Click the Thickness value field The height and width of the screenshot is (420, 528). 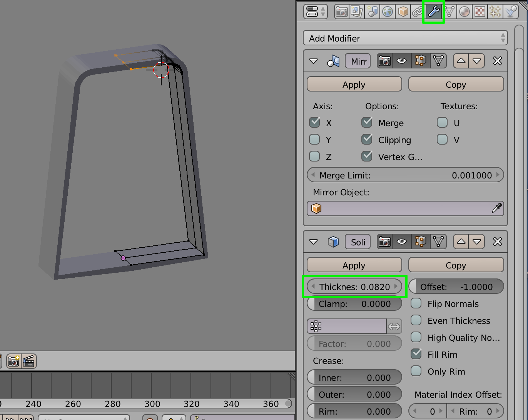[354, 287]
